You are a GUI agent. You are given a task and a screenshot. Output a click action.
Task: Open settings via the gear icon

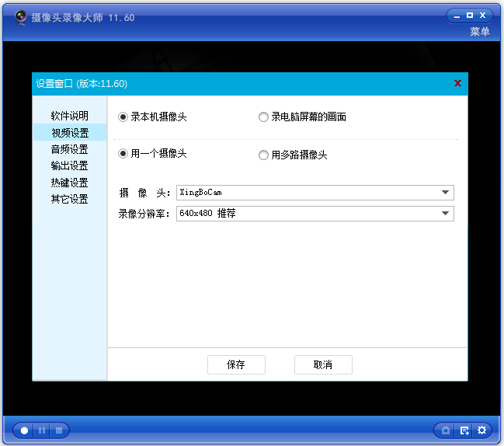(481, 430)
